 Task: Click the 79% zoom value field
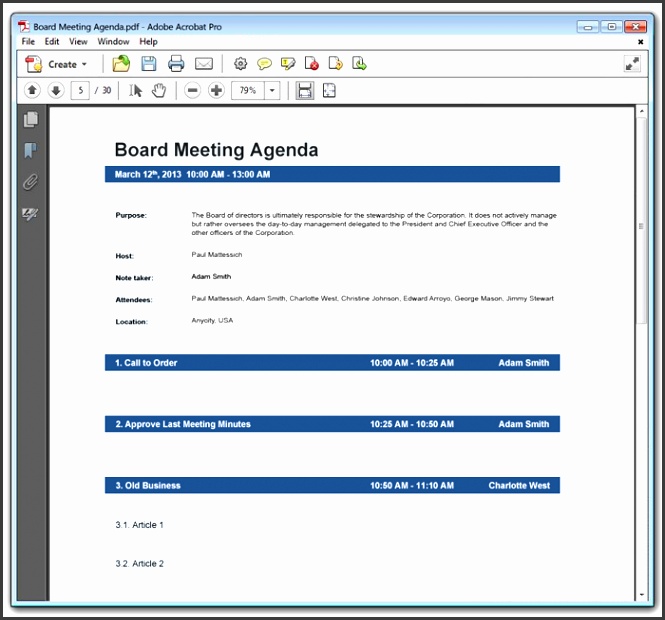pos(248,90)
